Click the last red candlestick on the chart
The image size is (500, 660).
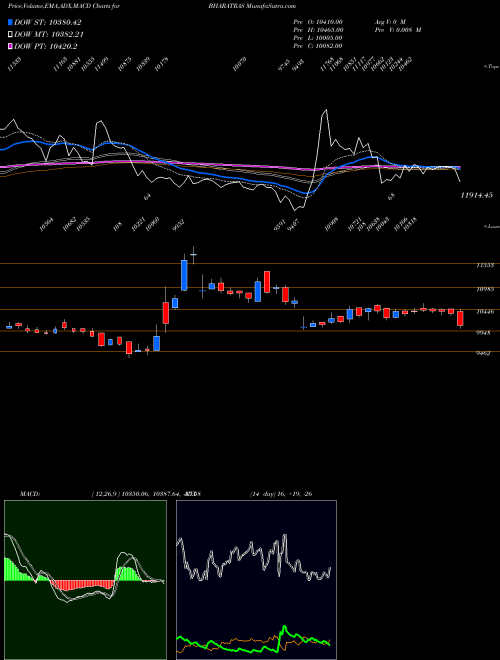460,319
